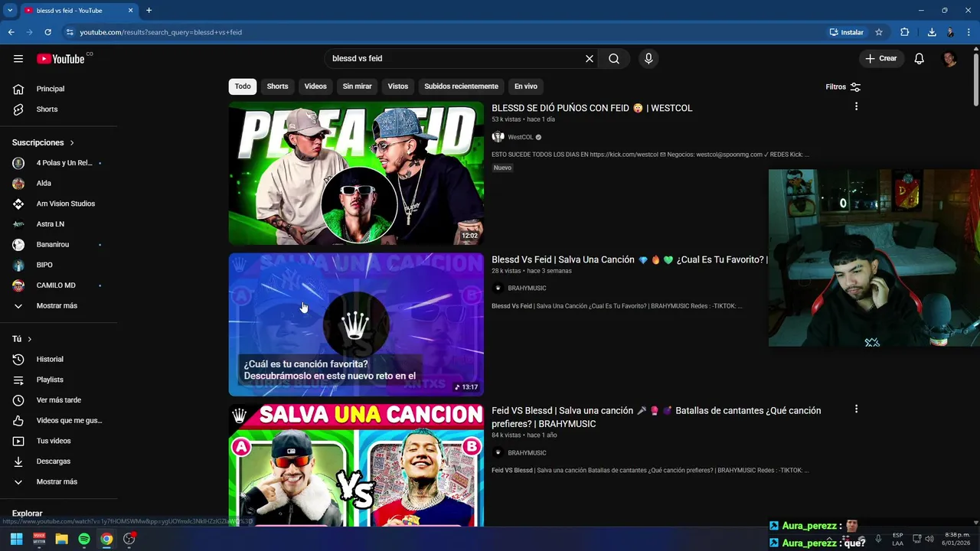The height and width of the screenshot is (551, 980).
Task: Open the Windows Start button
Action: [16, 539]
